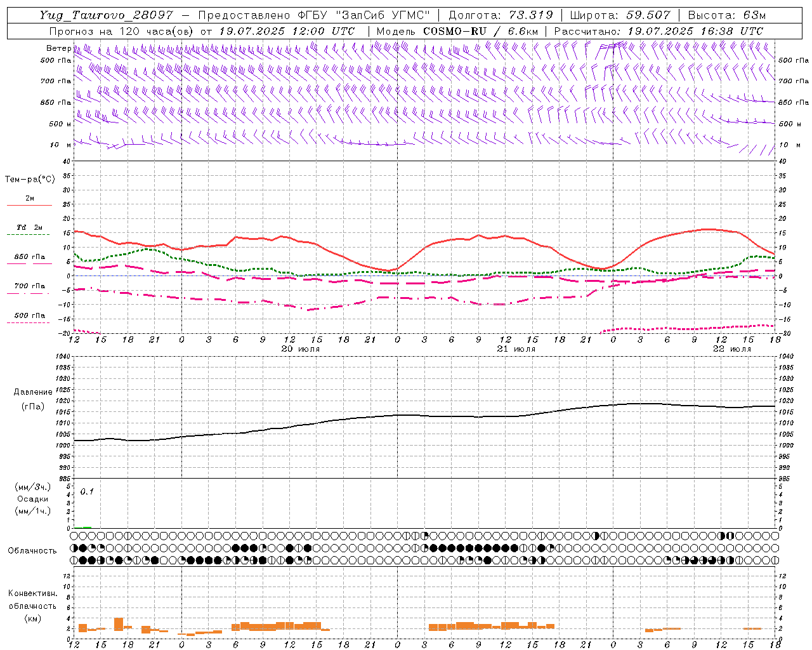Click the 700 гПа temperature legend entry
The width and height of the screenshot is (812, 650).
coord(30,286)
